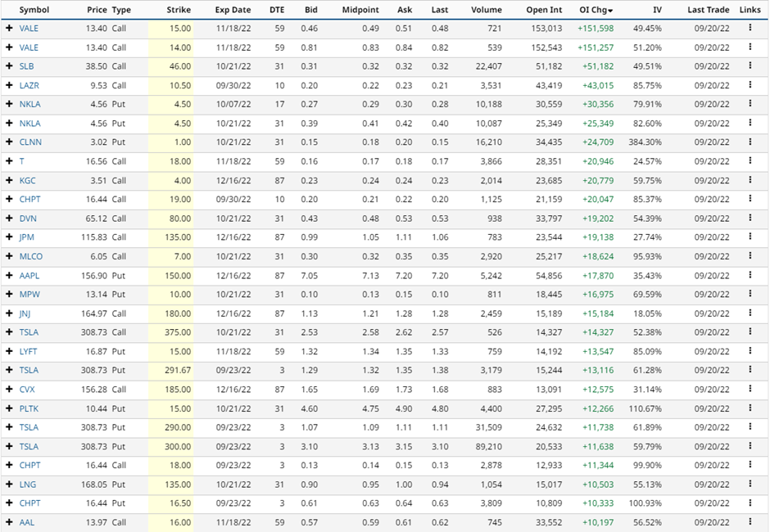
Task: Open the LAZR symbol link
Action: [x=29, y=85]
